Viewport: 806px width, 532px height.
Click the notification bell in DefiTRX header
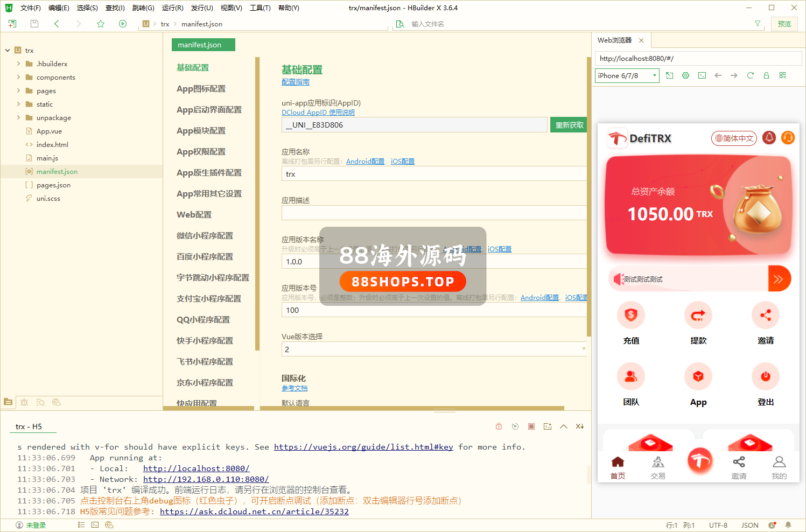769,138
